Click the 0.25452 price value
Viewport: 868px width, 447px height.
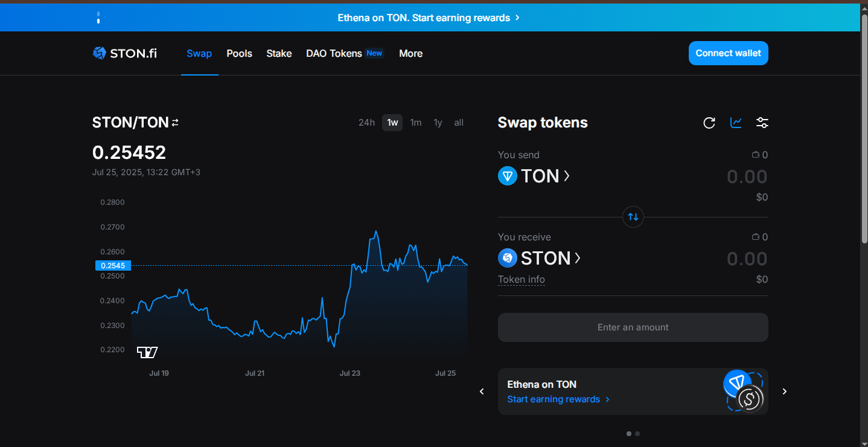tap(129, 152)
